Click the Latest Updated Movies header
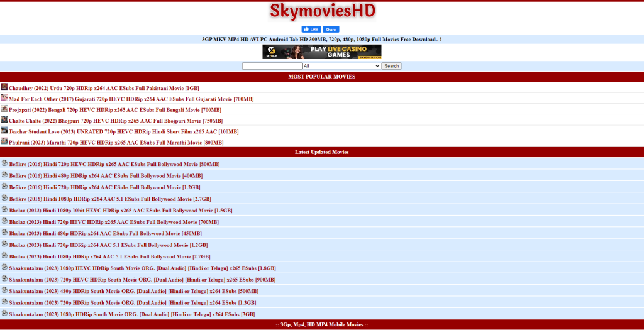644x330 pixels. (x=322, y=152)
